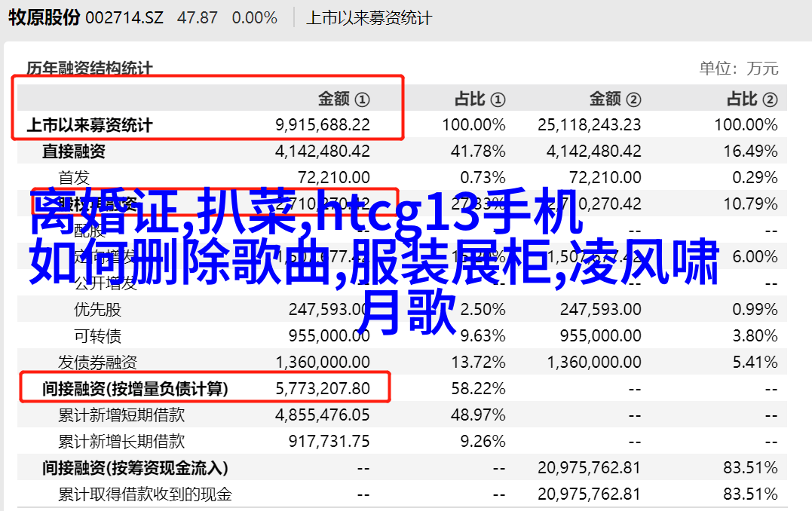Click the amount 917,731.75
The height and width of the screenshot is (511, 812).
329,442
